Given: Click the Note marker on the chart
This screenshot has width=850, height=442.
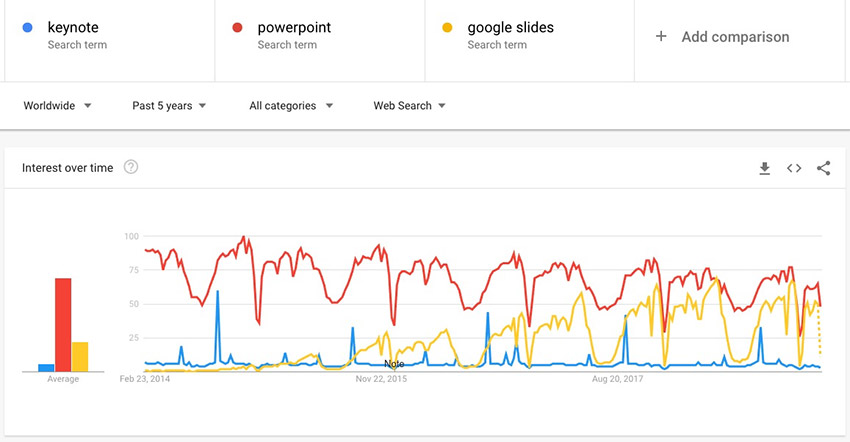Looking at the screenshot, I should pyautogui.click(x=395, y=364).
